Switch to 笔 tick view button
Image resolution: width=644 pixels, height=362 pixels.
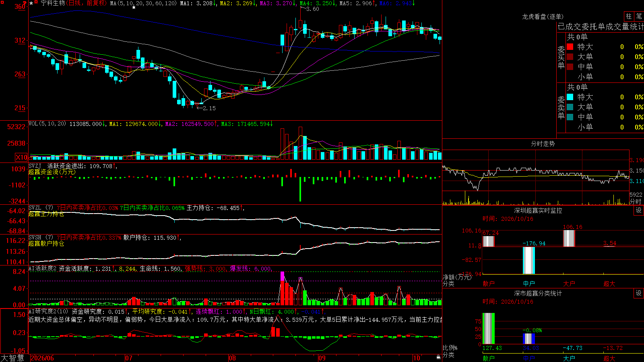tap(639, 16)
